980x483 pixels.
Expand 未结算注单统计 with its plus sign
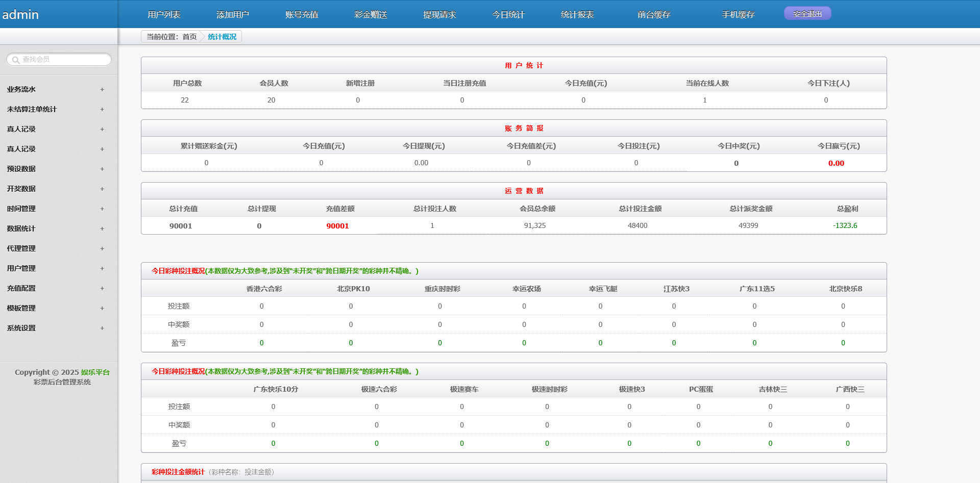tap(102, 109)
